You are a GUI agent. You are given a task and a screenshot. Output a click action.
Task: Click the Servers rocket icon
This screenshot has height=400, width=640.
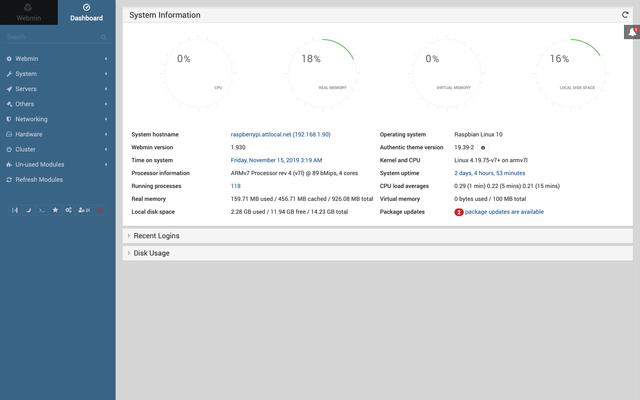coord(9,89)
